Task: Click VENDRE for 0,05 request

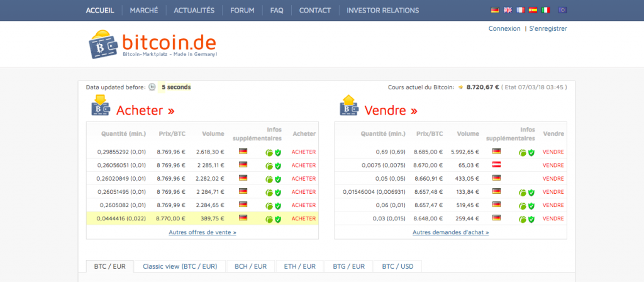Action: click(x=553, y=178)
